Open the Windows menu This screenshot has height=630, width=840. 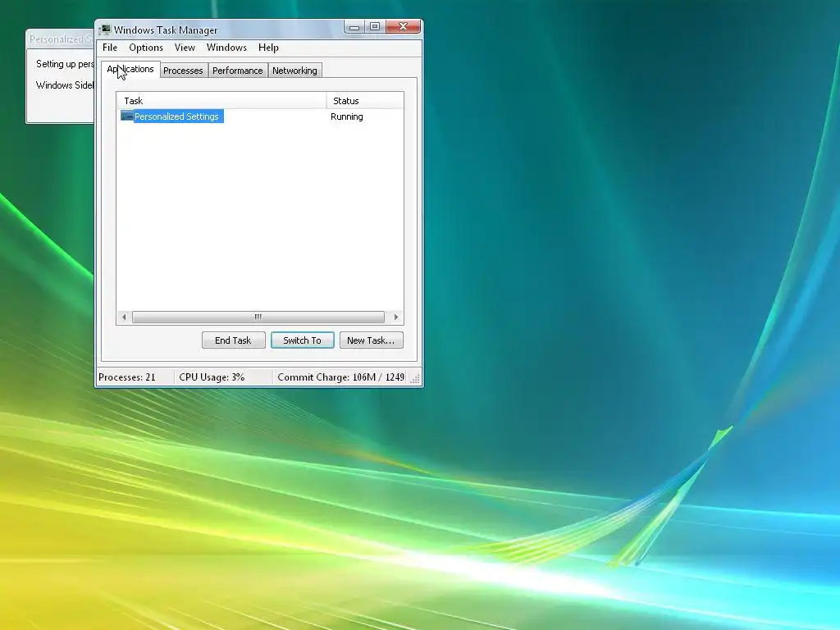[226, 48]
